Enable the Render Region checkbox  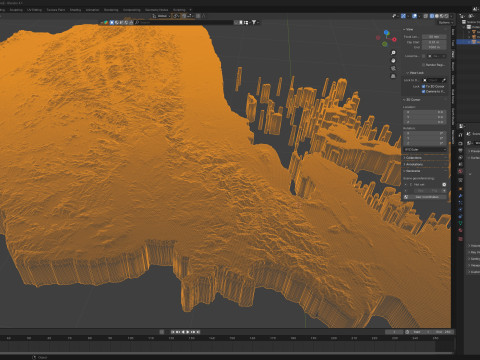click(423, 65)
